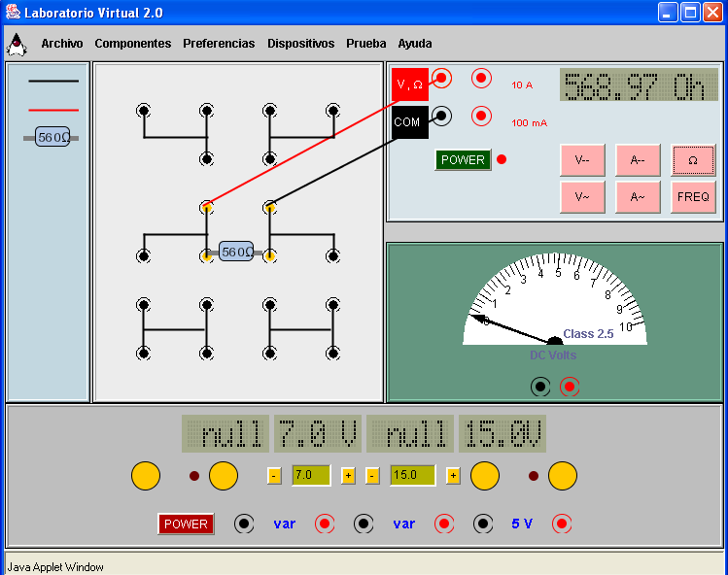Click the red voltmeter terminal under DC Volts
The width and height of the screenshot is (728, 575).
[570, 387]
